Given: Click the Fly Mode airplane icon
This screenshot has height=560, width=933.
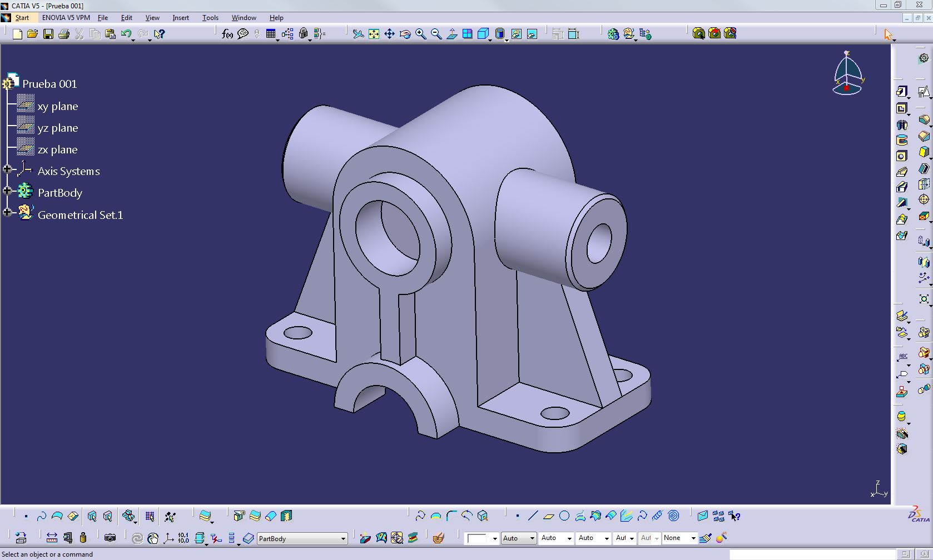Looking at the screenshot, I should [x=358, y=34].
